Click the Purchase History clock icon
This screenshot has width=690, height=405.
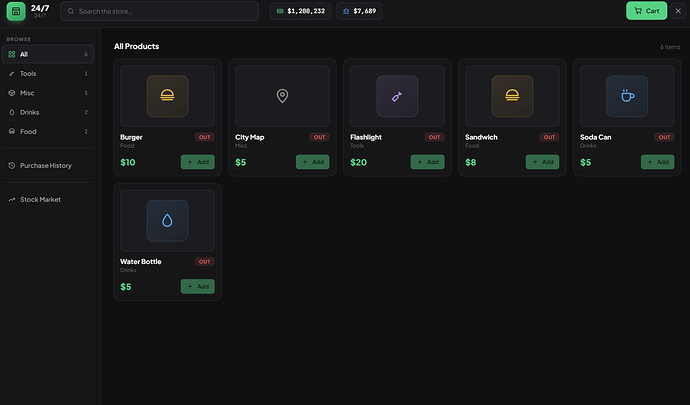11,166
